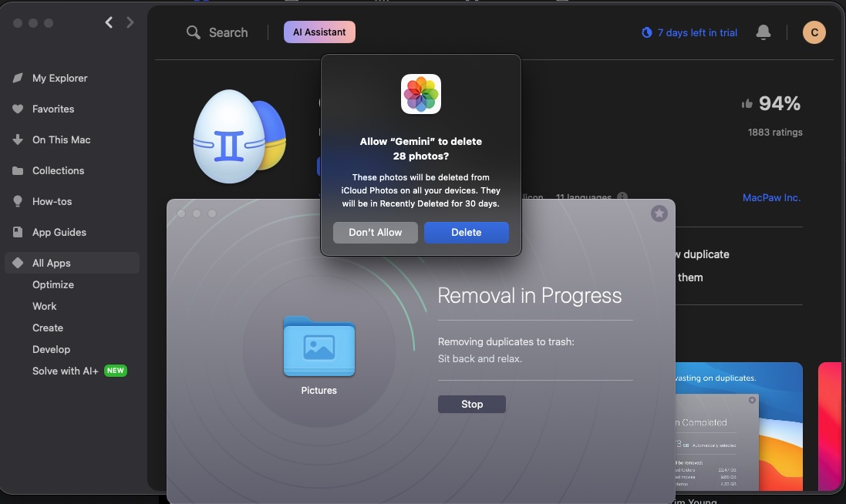The height and width of the screenshot is (504, 846).
Task: Click the My Explorer leaf icon
Action: [18, 78]
